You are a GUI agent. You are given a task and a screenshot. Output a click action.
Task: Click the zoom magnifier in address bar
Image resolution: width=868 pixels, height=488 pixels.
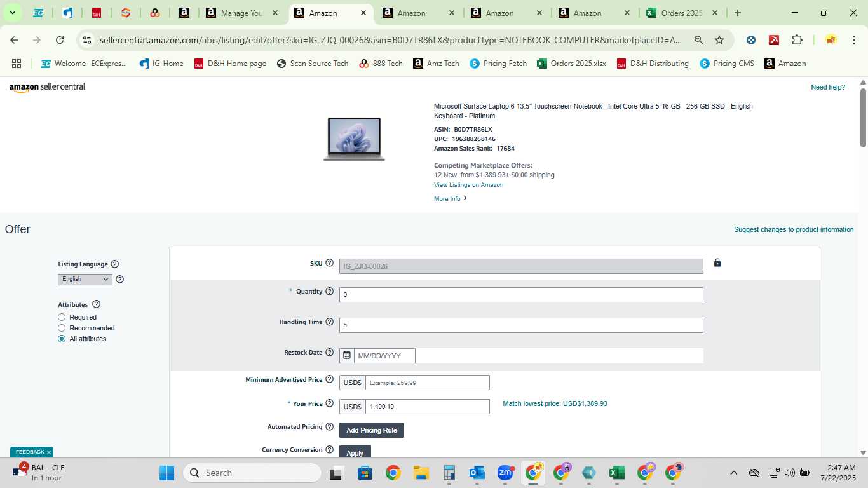point(699,40)
